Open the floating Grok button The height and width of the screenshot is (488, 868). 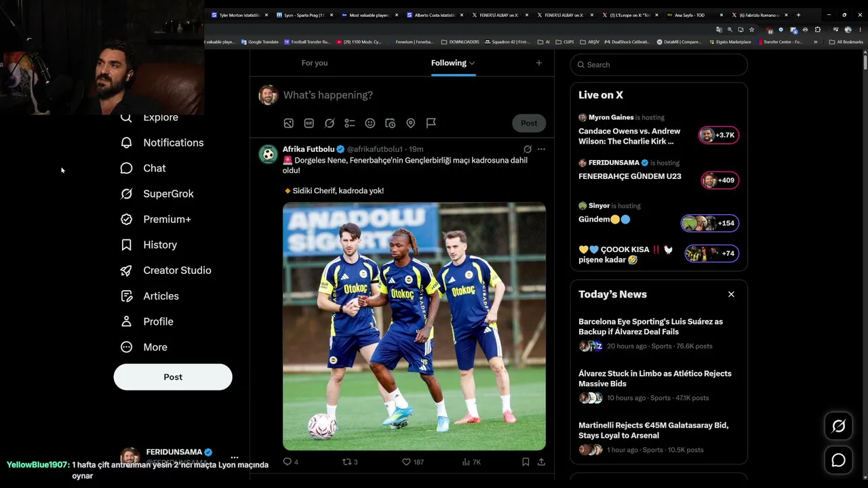(839, 426)
